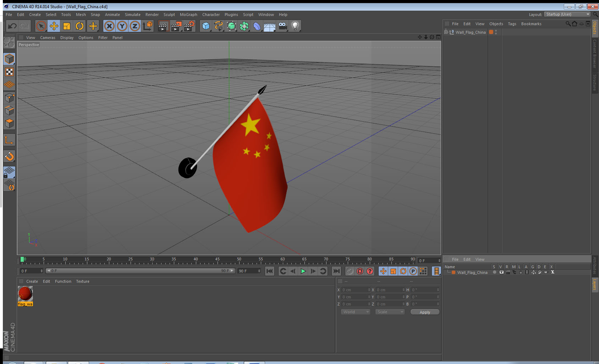Go to end of animation
599x364 pixels.
click(336, 271)
